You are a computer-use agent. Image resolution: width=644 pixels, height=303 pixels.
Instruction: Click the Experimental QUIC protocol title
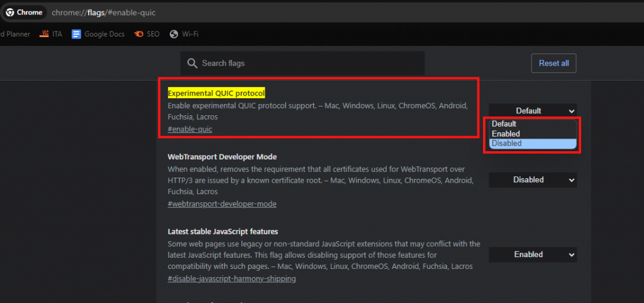tap(216, 93)
